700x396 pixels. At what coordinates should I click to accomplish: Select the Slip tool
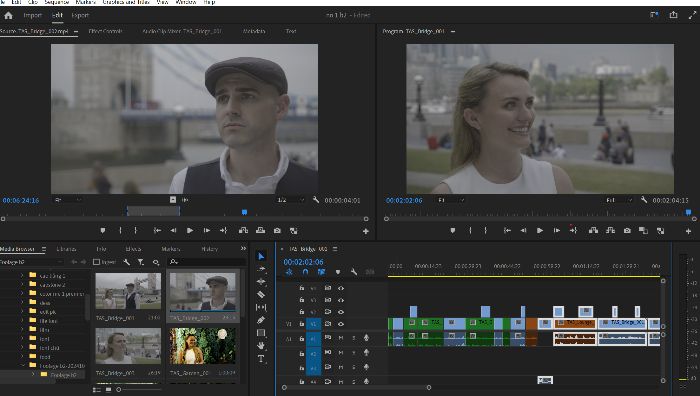click(262, 307)
